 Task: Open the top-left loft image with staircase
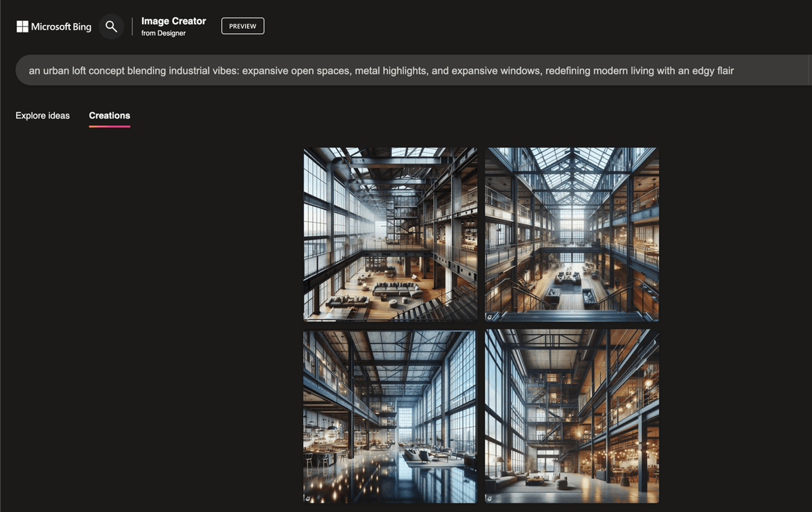coord(390,234)
